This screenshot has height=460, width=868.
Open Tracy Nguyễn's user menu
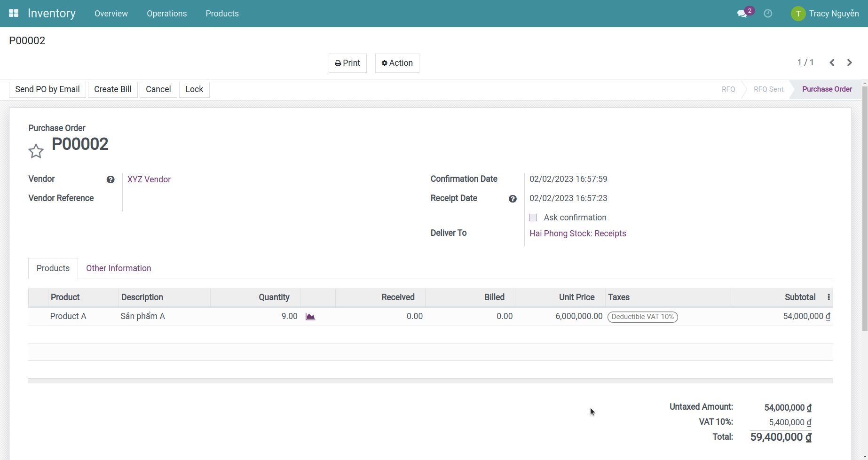pyautogui.click(x=825, y=14)
